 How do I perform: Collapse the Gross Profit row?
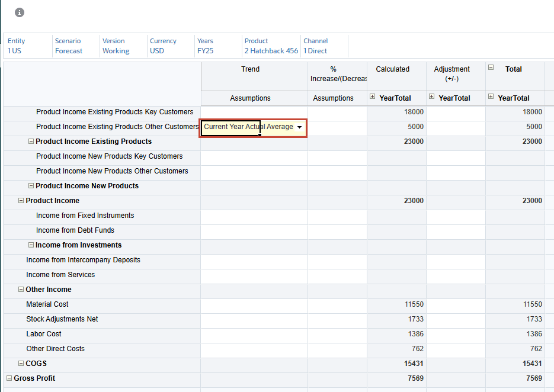pyautogui.click(x=9, y=378)
